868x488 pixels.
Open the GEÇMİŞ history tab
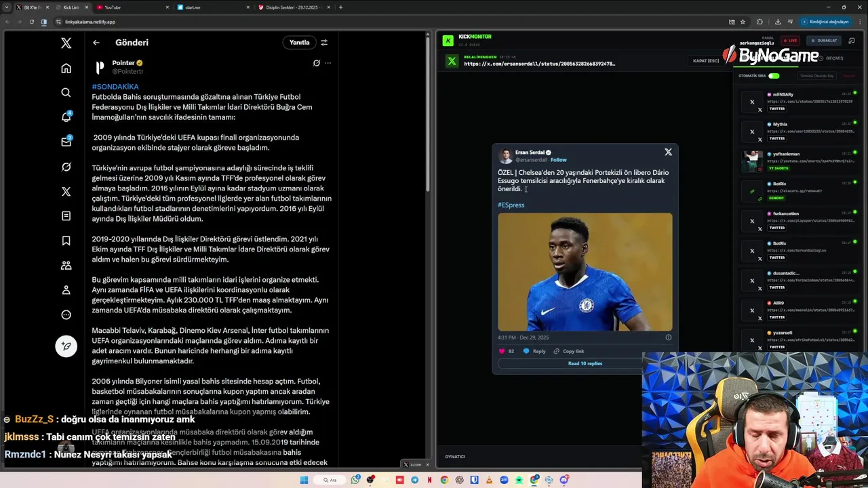tap(831, 58)
